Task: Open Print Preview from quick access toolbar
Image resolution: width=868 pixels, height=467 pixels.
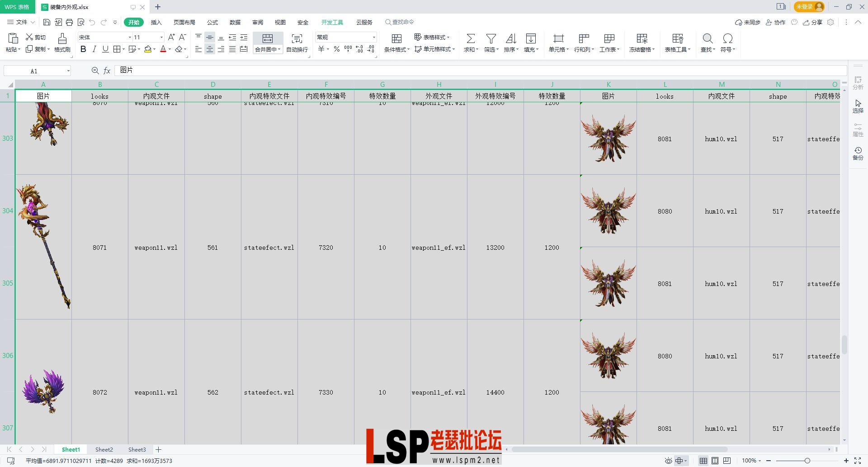Action: point(81,22)
